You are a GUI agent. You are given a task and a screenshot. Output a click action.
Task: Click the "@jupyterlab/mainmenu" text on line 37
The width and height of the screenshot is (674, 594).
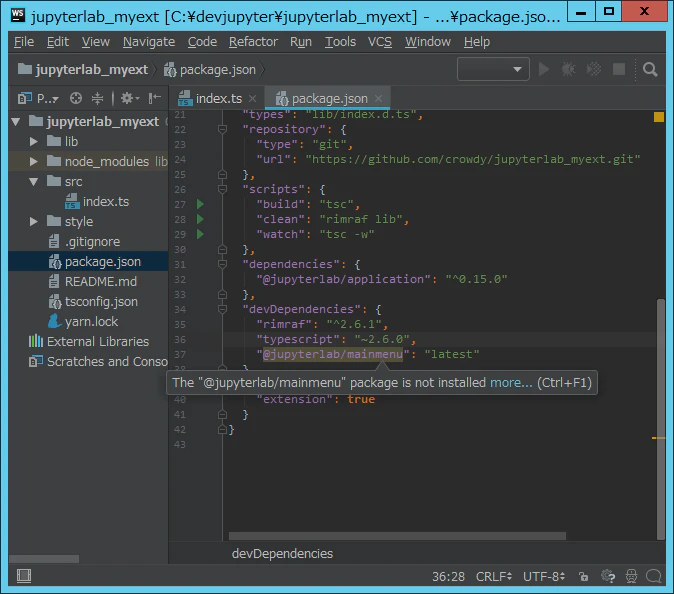[x=333, y=354]
